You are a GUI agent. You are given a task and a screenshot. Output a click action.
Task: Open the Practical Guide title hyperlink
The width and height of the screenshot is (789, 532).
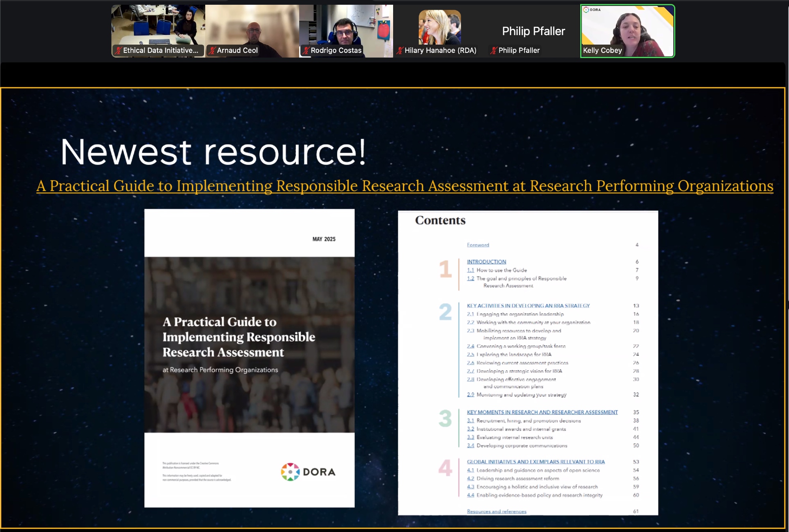(405, 186)
